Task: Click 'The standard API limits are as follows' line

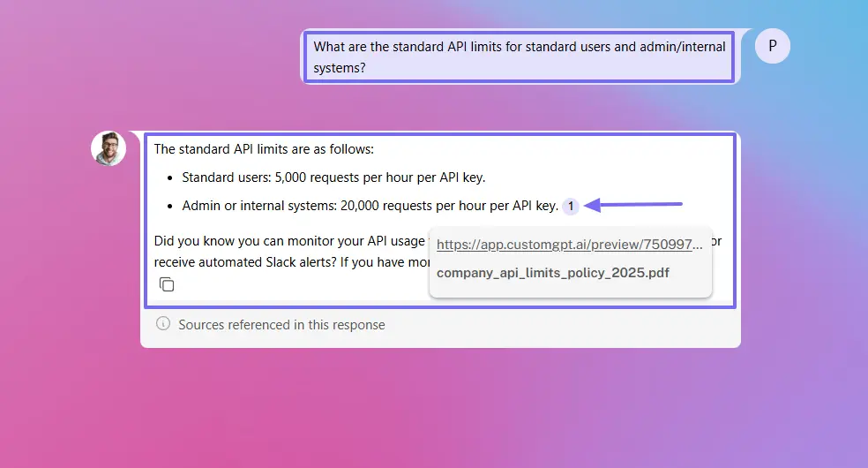Action: (264, 149)
